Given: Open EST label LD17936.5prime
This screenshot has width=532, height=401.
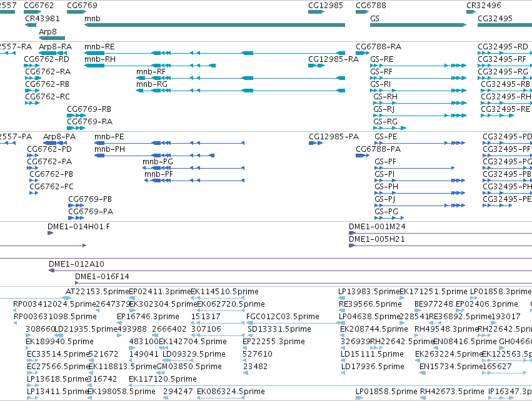Looking at the screenshot, I should [373, 367].
